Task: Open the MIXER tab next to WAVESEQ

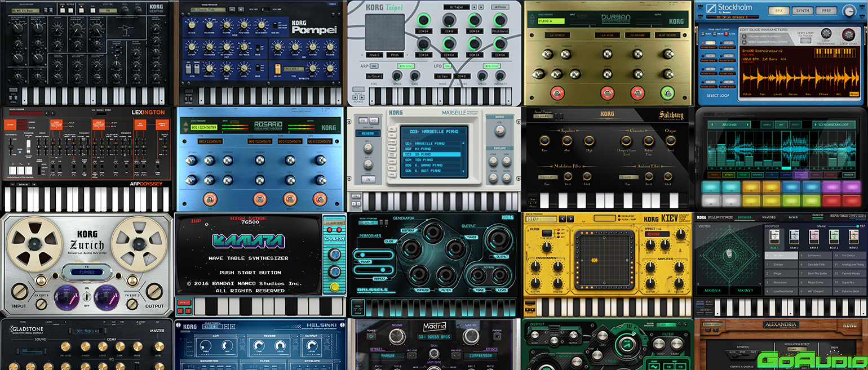Action: 793,217
